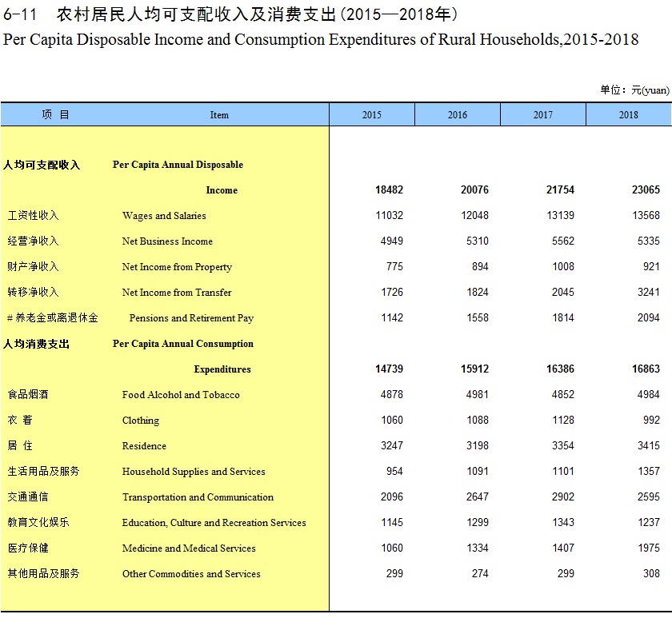
Task: Select transfer income value 3241
Action: pyautogui.click(x=649, y=292)
